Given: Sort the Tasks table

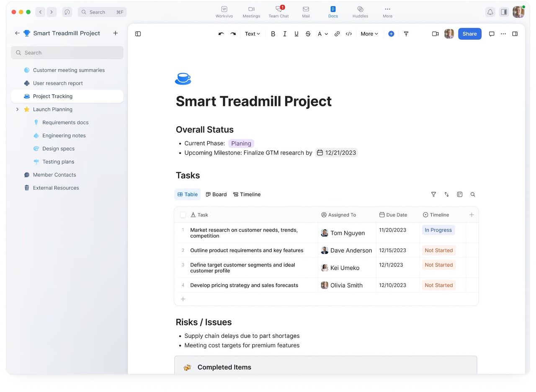Looking at the screenshot, I should tap(446, 194).
